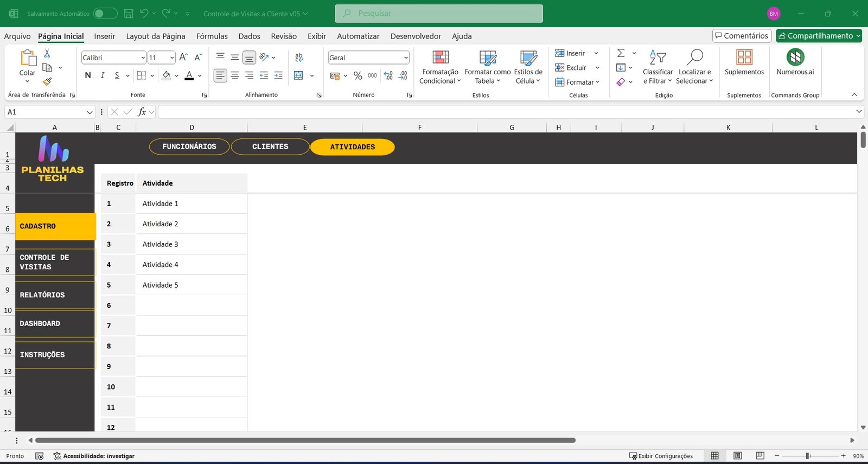Expand the Inserir cells dropdown arrow
868x464 pixels.
pyautogui.click(x=596, y=53)
